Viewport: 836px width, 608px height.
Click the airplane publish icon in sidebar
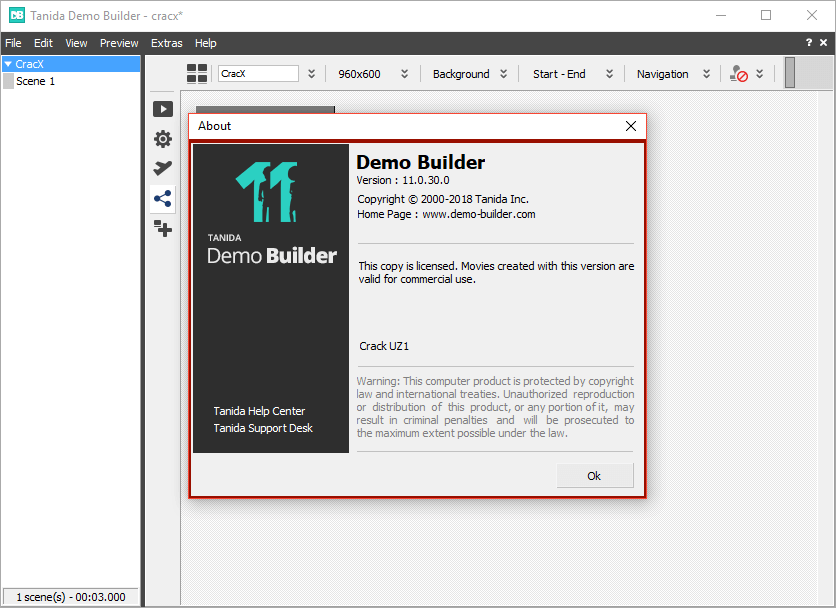click(x=163, y=169)
